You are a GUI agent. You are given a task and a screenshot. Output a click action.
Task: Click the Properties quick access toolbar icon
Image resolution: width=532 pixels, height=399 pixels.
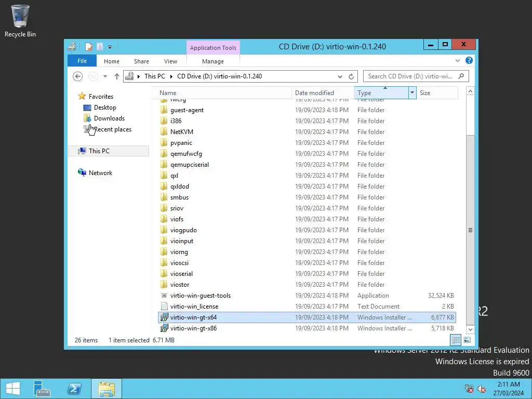[88, 46]
